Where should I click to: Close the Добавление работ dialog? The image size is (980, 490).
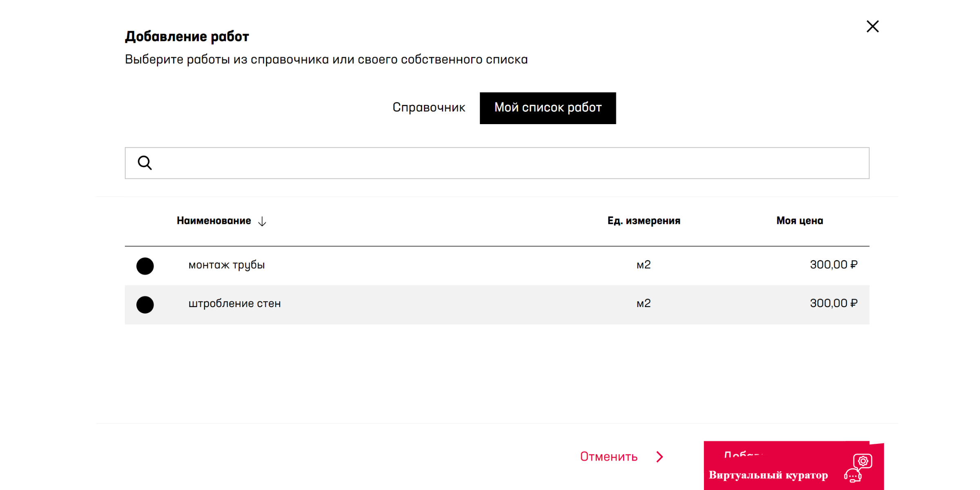tap(872, 27)
